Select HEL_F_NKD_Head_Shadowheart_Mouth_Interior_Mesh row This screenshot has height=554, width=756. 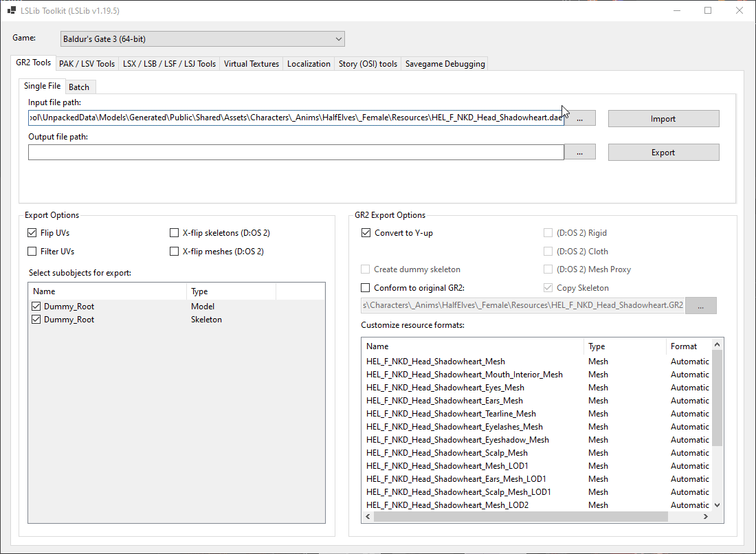pyautogui.click(x=537, y=375)
